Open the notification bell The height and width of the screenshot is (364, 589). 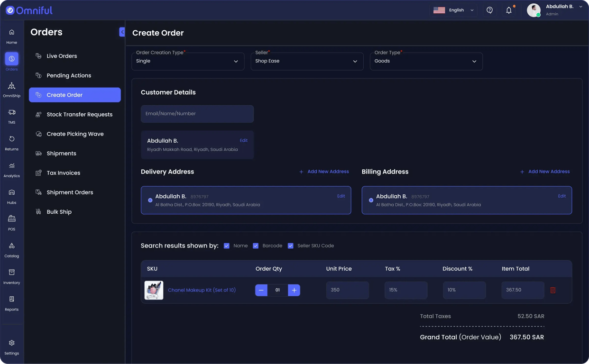pos(509,9)
